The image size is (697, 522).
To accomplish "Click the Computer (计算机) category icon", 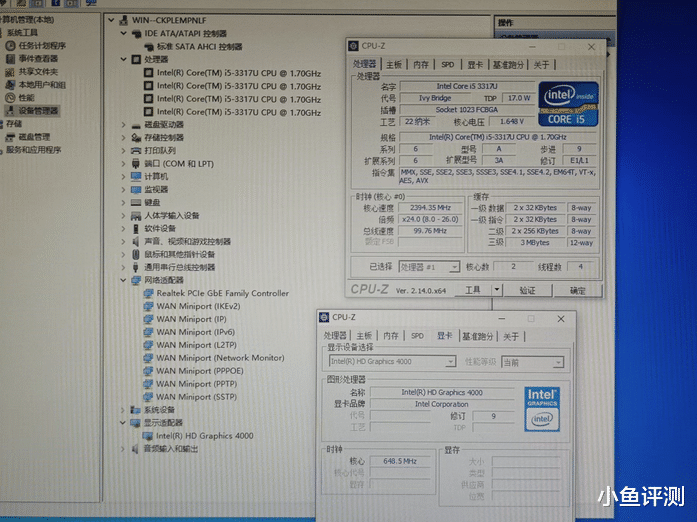I will tap(136, 177).
